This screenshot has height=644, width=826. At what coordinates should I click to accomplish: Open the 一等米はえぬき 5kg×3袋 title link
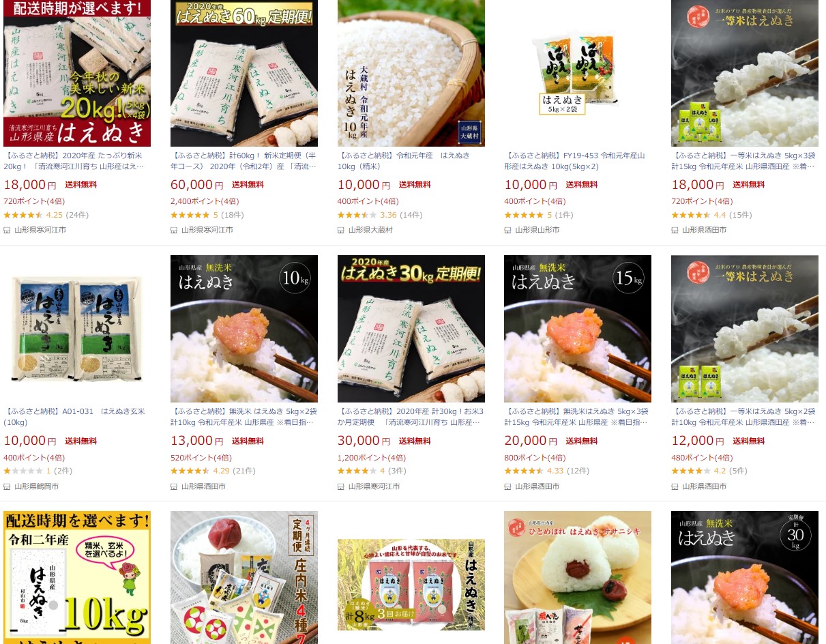[x=744, y=160]
